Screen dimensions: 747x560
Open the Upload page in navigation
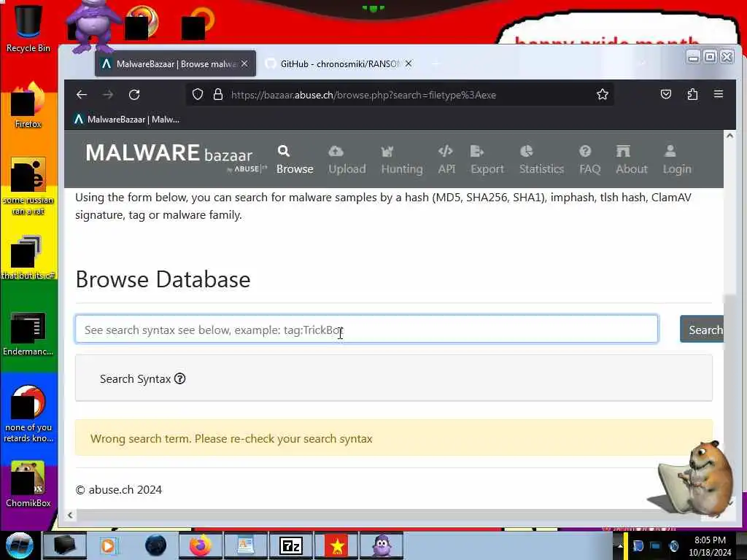click(x=347, y=160)
